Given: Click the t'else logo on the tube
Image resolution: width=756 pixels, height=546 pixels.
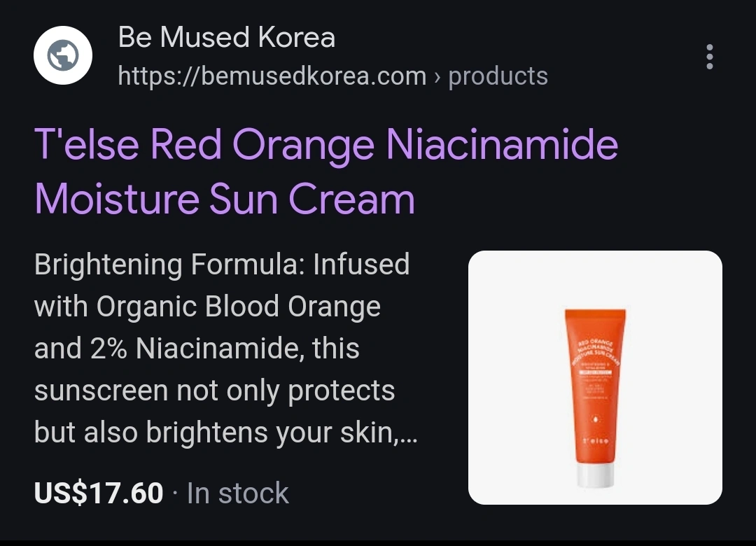Looking at the screenshot, I should tap(596, 441).
